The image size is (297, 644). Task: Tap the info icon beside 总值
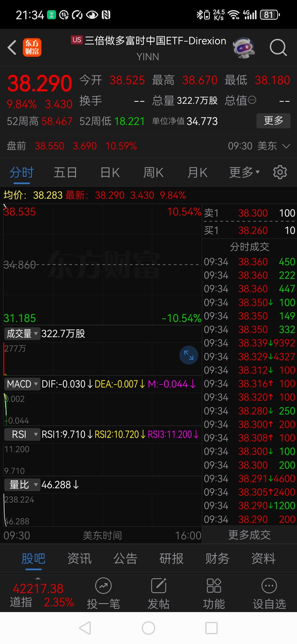pyautogui.click(x=252, y=100)
